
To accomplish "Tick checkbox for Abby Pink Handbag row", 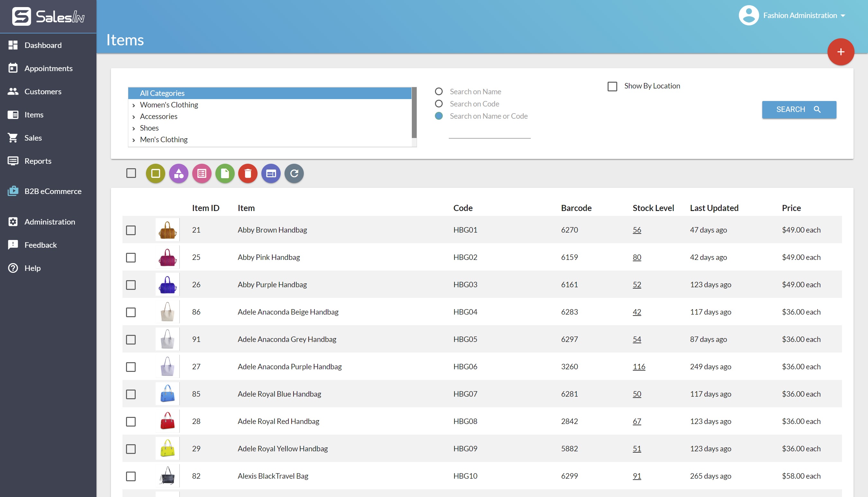I will click(x=131, y=257).
